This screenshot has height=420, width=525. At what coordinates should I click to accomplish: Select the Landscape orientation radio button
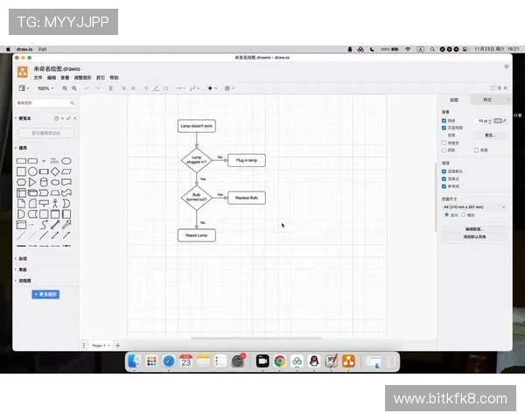(464, 214)
